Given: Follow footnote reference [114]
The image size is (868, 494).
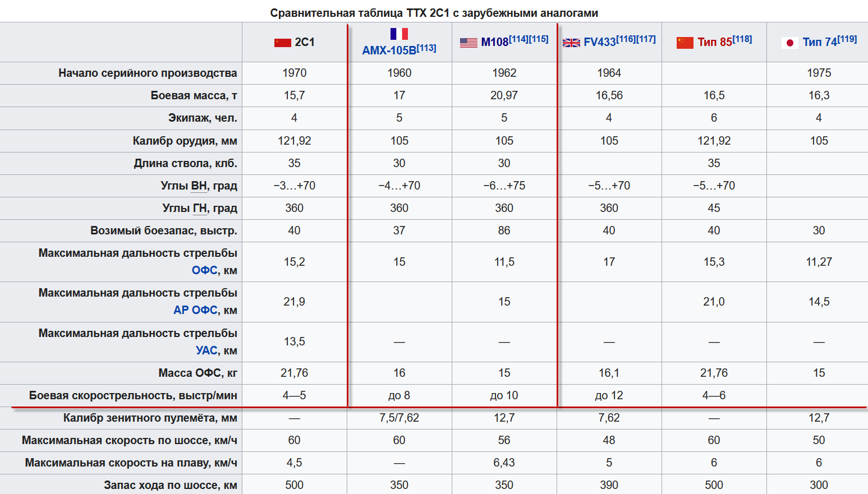Looking at the screenshot, I should (x=518, y=39).
